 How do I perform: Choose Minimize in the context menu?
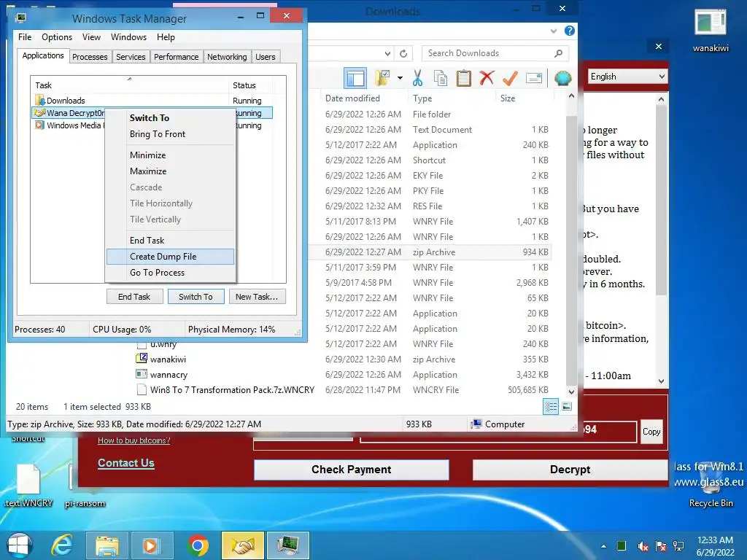(x=170, y=155)
